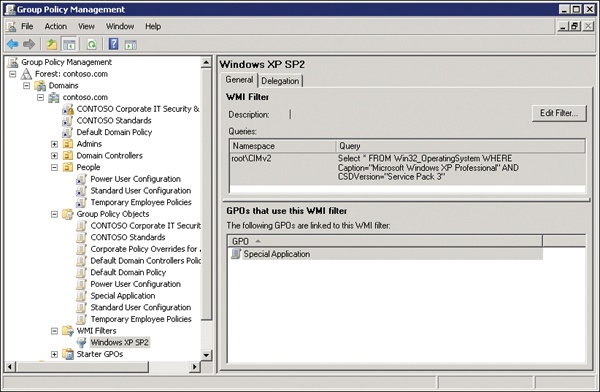Screen dimensions: 600x392
Task: Collapse the Forest: contoso.com node
Action: (13, 74)
